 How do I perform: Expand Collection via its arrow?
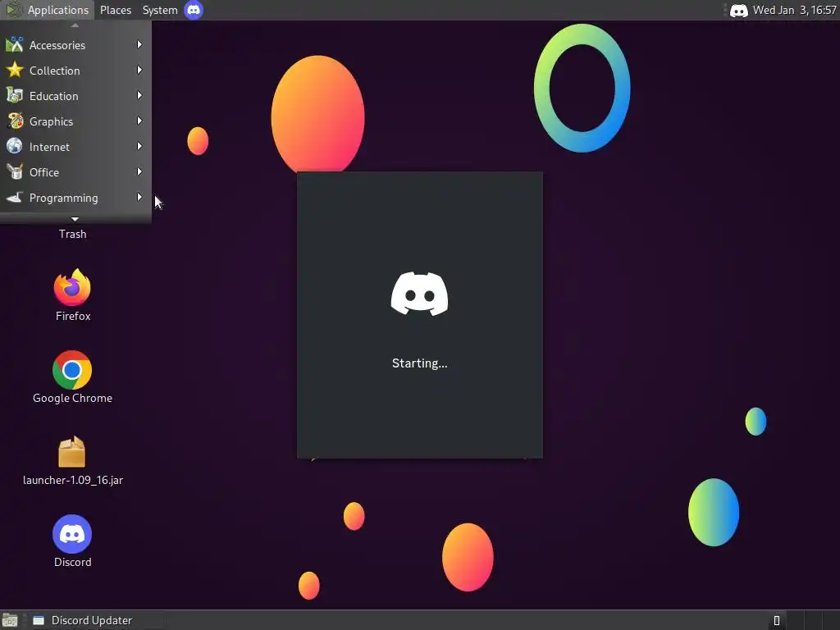[x=139, y=70]
